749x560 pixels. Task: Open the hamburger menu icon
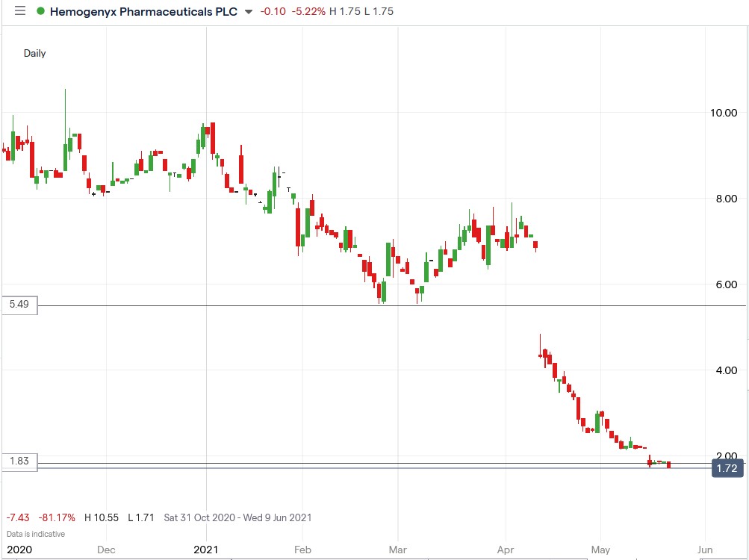(x=20, y=11)
